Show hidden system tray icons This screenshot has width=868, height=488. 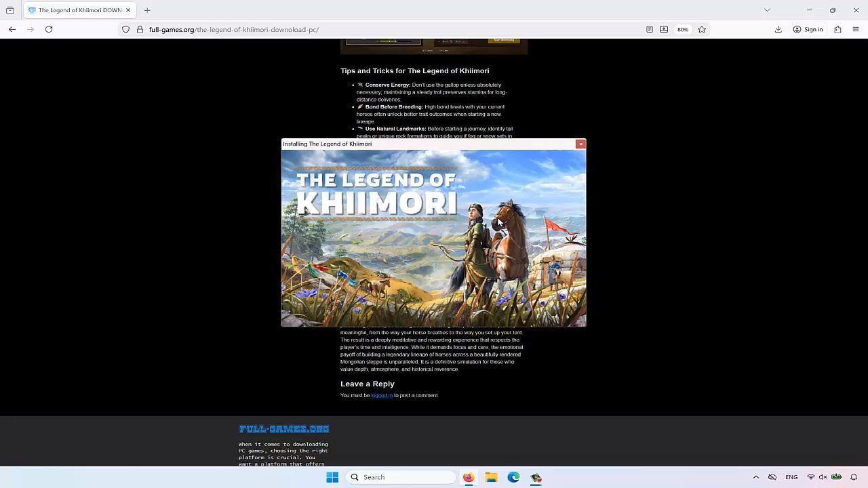[755, 477]
